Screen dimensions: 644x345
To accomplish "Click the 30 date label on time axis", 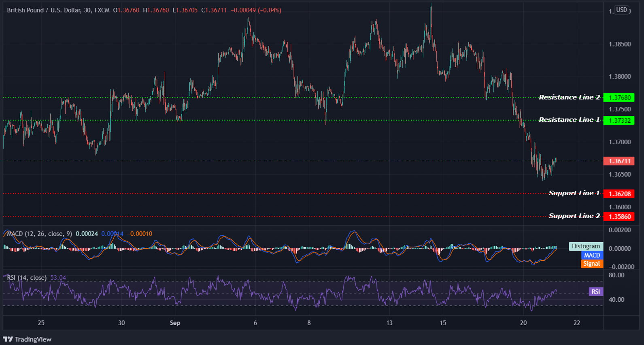I will tap(121, 323).
